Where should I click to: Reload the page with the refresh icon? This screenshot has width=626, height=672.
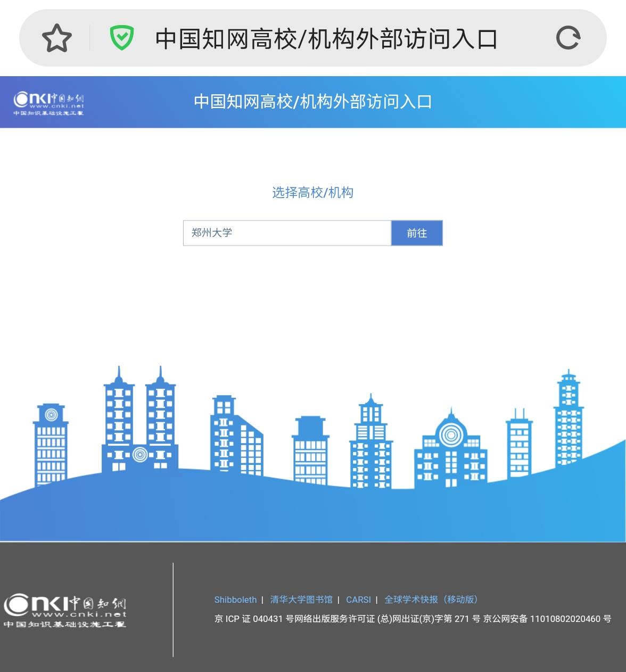click(567, 38)
